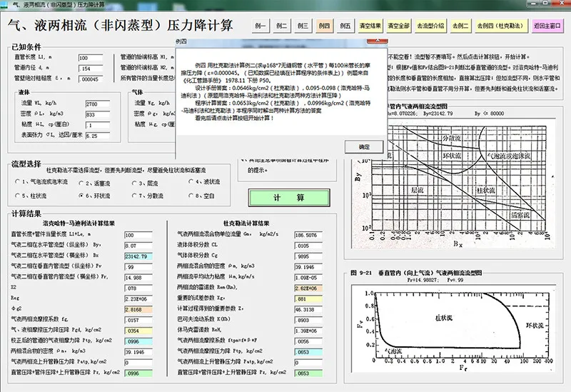Click the μm viscosity field 1.09E-05
The image size is (571, 392).
(308, 278)
